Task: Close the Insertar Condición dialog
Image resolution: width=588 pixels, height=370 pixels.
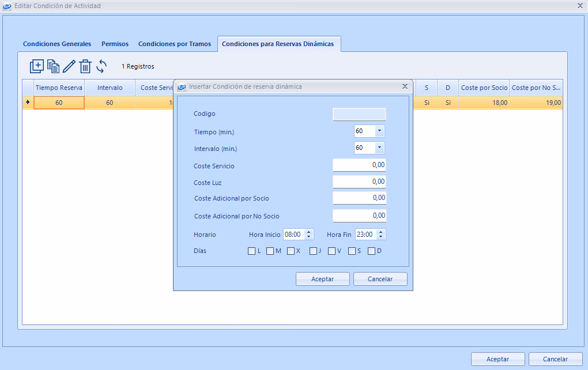Action: coord(405,86)
